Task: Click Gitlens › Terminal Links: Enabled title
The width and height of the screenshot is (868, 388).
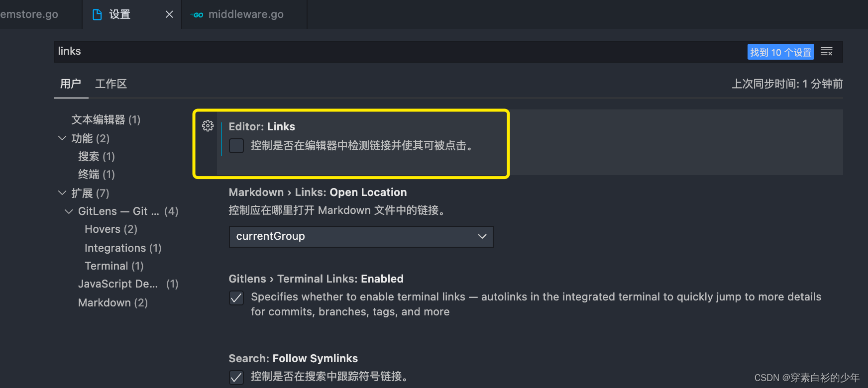Action: [x=316, y=279]
